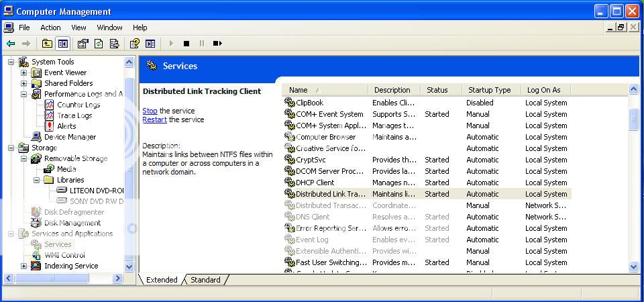Collapse the Services and Applications node

click(11, 234)
